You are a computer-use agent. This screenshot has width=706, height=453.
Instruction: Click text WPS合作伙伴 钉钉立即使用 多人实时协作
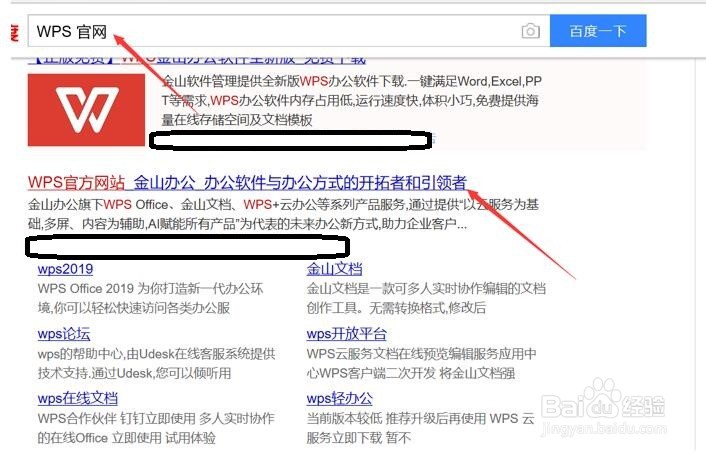coord(156,418)
